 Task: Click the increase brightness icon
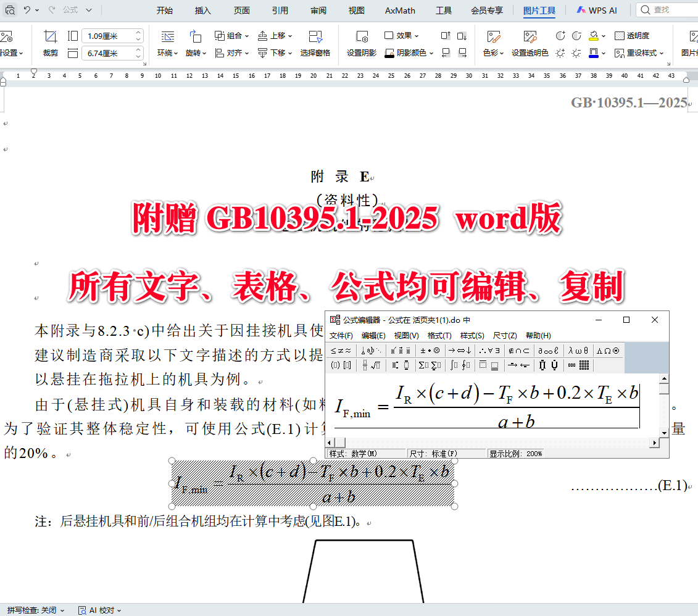pos(560,53)
